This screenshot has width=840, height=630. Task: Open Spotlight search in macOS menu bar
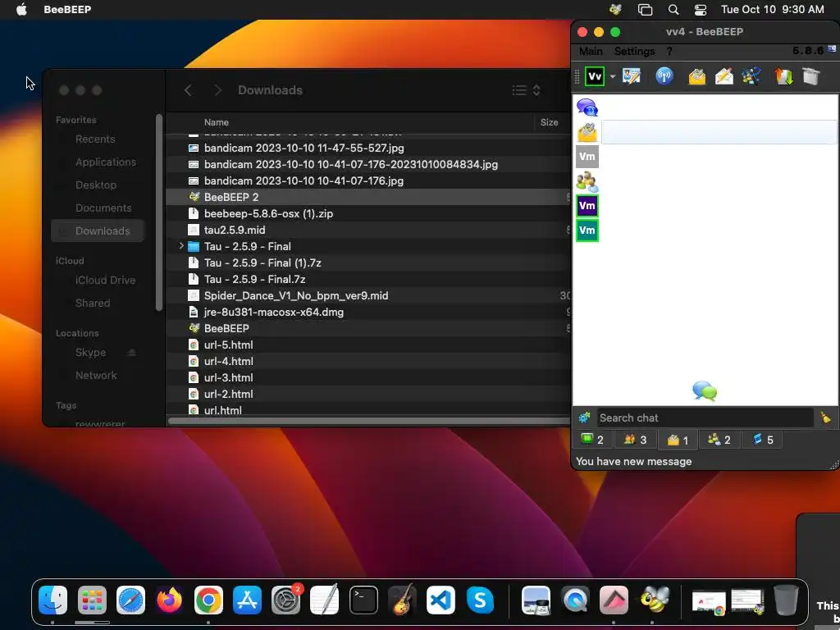point(673,9)
